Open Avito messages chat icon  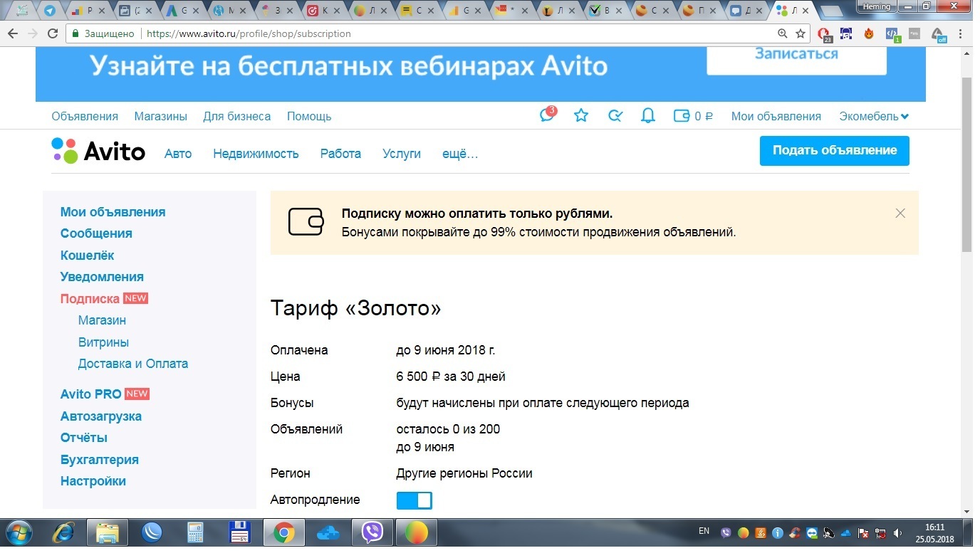coord(547,115)
